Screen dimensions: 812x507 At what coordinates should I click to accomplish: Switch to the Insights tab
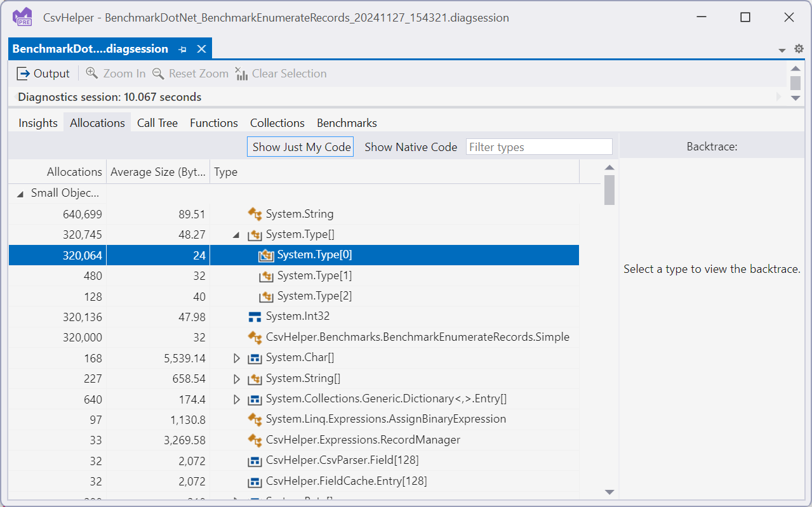click(38, 123)
